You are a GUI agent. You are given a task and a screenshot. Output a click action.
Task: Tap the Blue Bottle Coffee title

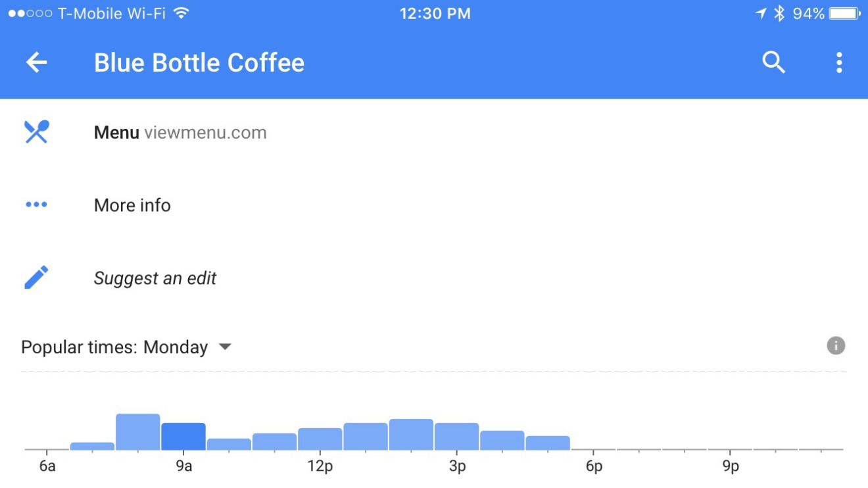199,63
